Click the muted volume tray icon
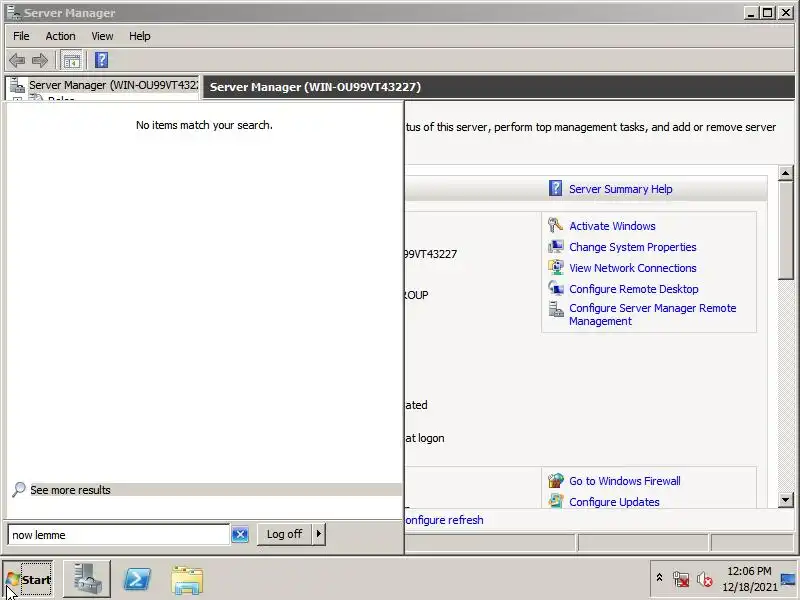 (705, 579)
